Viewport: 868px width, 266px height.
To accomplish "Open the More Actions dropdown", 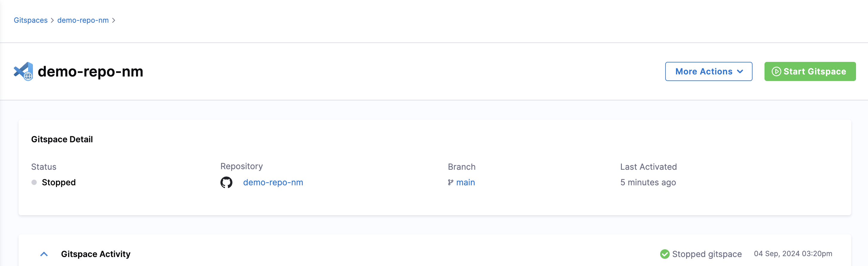I will (x=709, y=71).
